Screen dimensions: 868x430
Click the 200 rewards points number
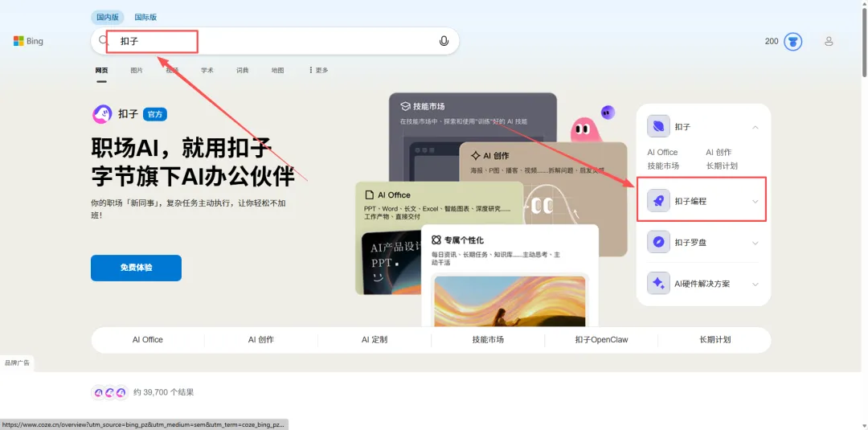click(772, 42)
